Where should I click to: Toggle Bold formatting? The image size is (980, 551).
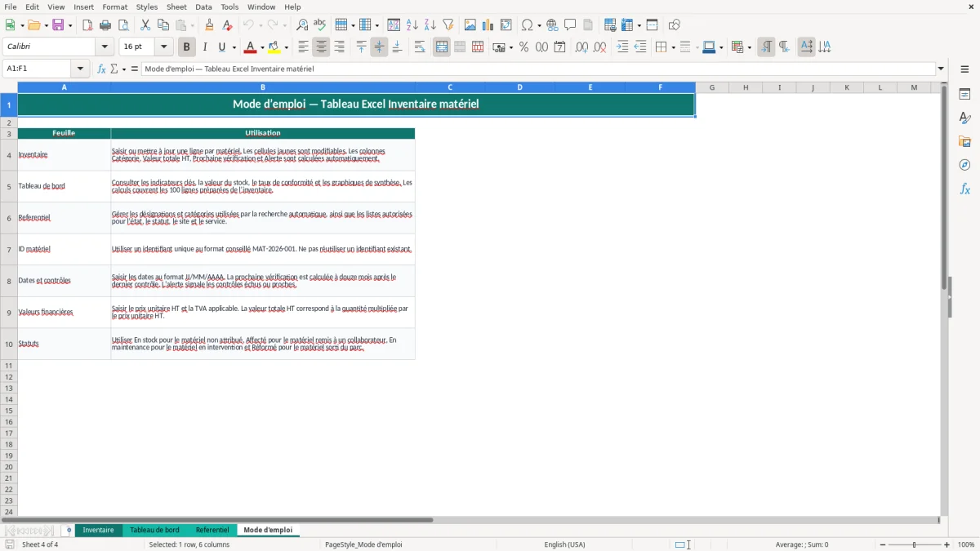pyautogui.click(x=187, y=47)
